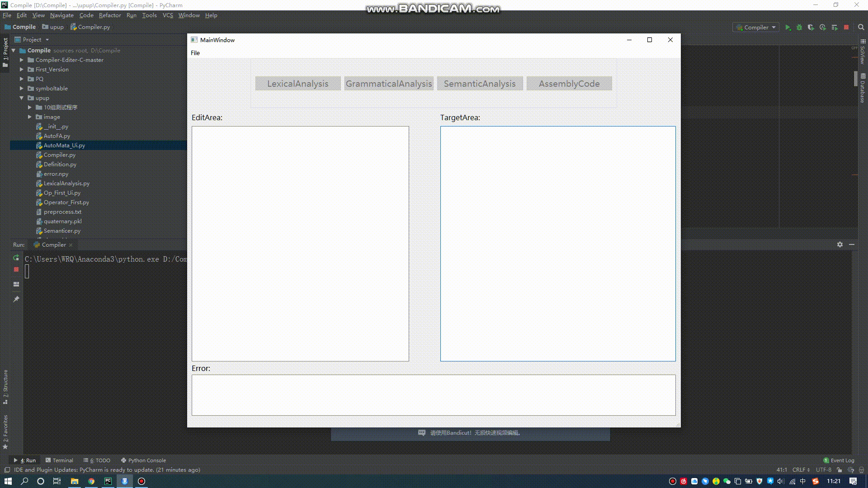
Task: Open the Refactor menu in PyCharm
Action: click(110, 15)
